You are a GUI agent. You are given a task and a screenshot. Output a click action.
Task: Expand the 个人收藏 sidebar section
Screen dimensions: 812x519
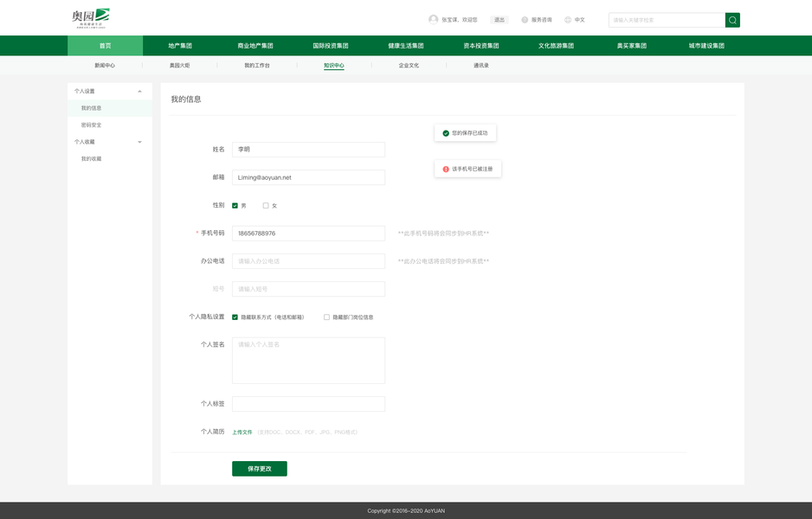(140, 142)
